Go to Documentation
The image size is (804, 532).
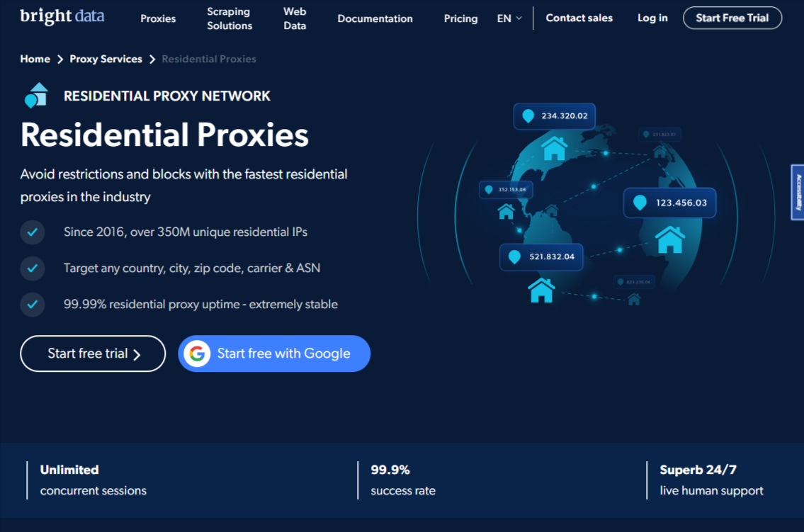click(x=375, y=18)
